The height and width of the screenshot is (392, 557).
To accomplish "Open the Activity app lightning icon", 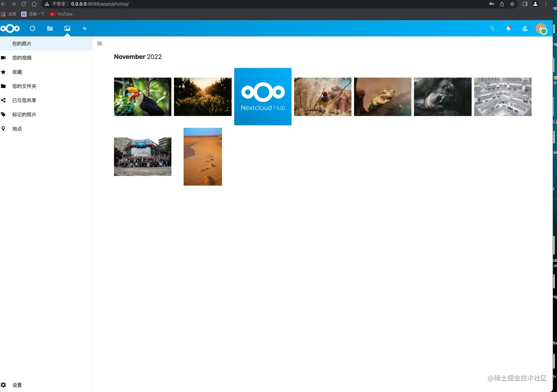I will [84, 28].
